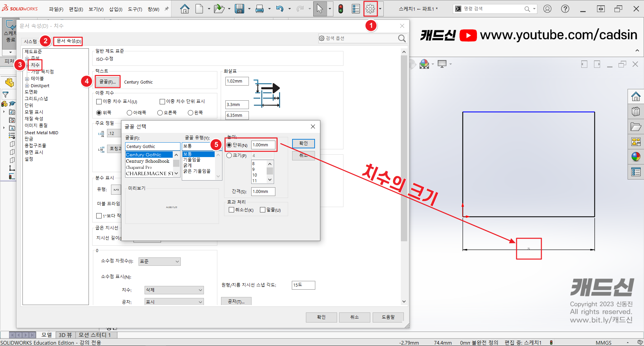Image resolution: width=644 pixels, height=346 pixels.
Task: Click 확인 at the bottom of the options dialog
Action: 321,317
